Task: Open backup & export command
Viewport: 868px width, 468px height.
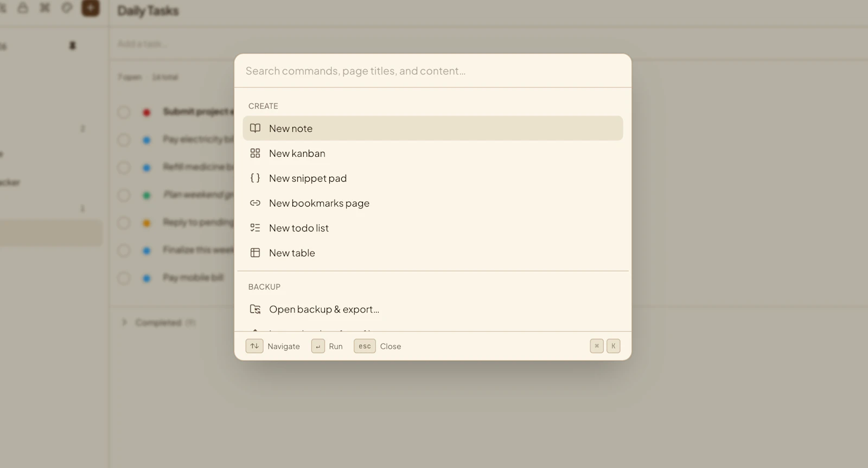Action: click(x=432, y=310)
